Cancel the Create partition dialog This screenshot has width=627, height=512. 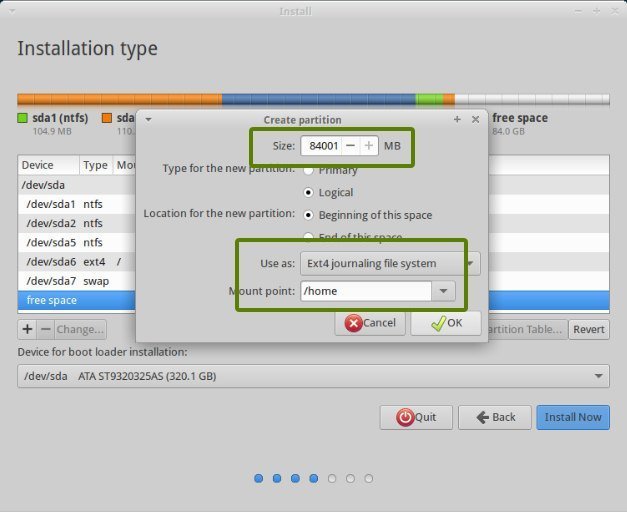point(370,323)
